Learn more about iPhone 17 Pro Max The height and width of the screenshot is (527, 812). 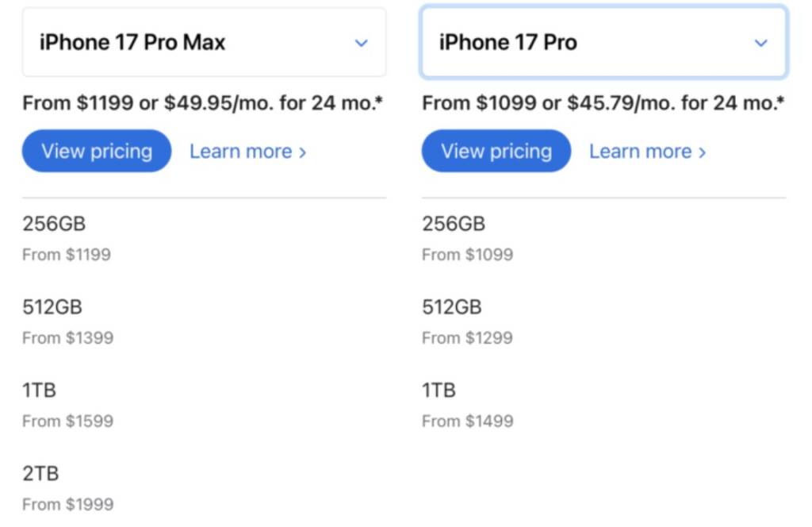(x=247, y=151)
